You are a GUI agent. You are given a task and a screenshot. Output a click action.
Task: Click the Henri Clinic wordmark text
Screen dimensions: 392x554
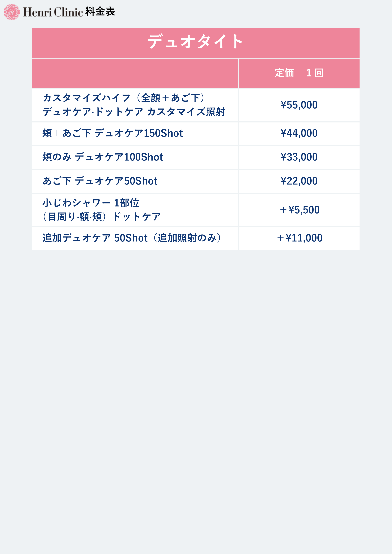pos(53,12)
